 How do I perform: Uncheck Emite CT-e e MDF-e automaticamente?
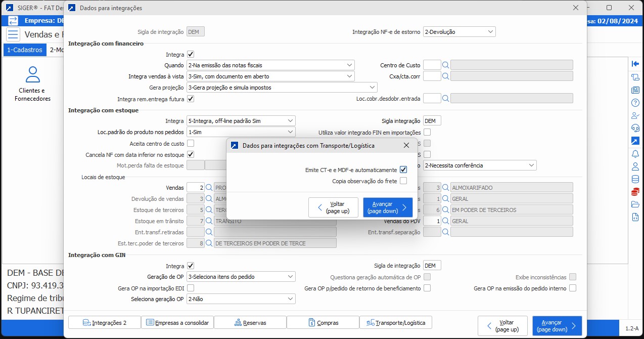pyautogui.click(x=403, y=170)
